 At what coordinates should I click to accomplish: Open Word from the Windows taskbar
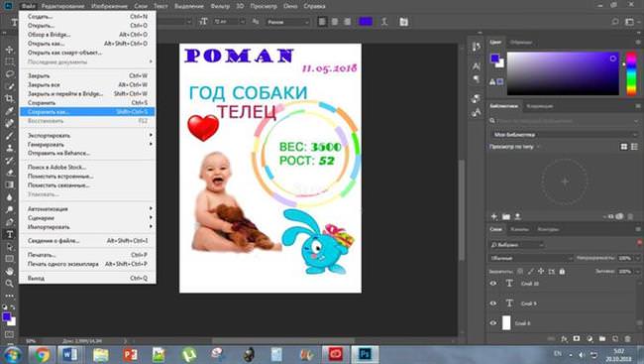click(x=70, y=354)
